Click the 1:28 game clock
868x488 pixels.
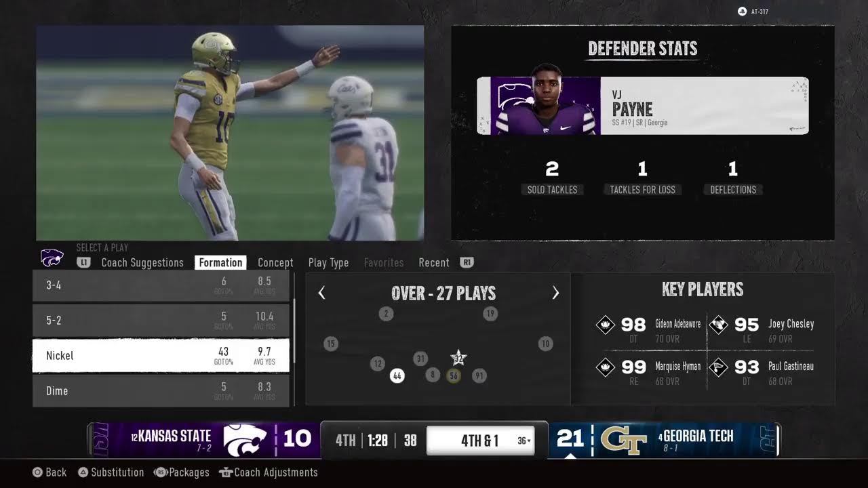tap(378, 441)
